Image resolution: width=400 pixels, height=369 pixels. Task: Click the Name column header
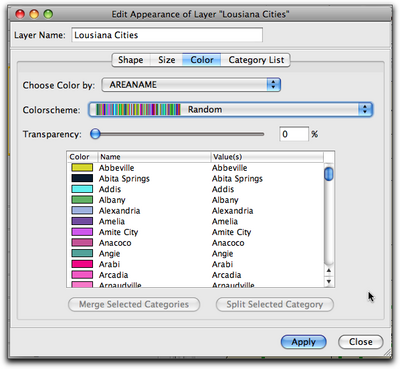(x=154, y=157)
